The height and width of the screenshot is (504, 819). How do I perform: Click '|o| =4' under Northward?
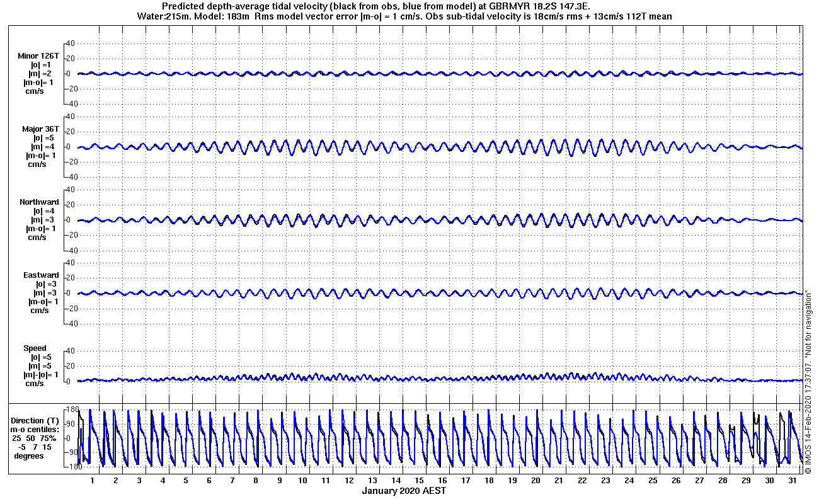pos(43,211)
